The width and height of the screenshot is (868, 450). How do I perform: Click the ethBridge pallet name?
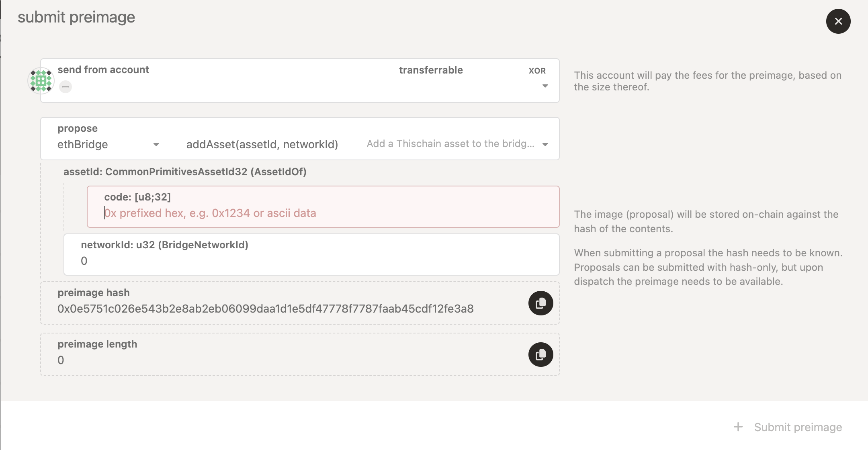(82, 145)
